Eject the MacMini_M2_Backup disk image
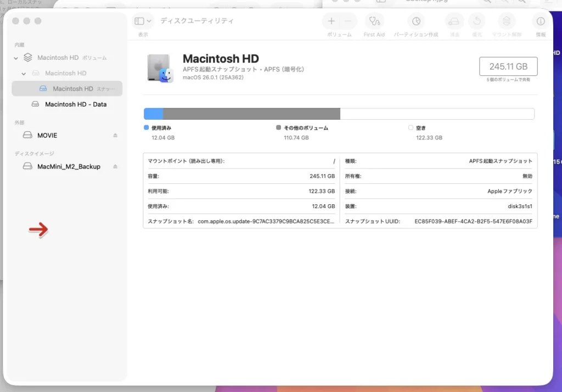This screenshot has height=392, width=562. (x=115, y=166)
